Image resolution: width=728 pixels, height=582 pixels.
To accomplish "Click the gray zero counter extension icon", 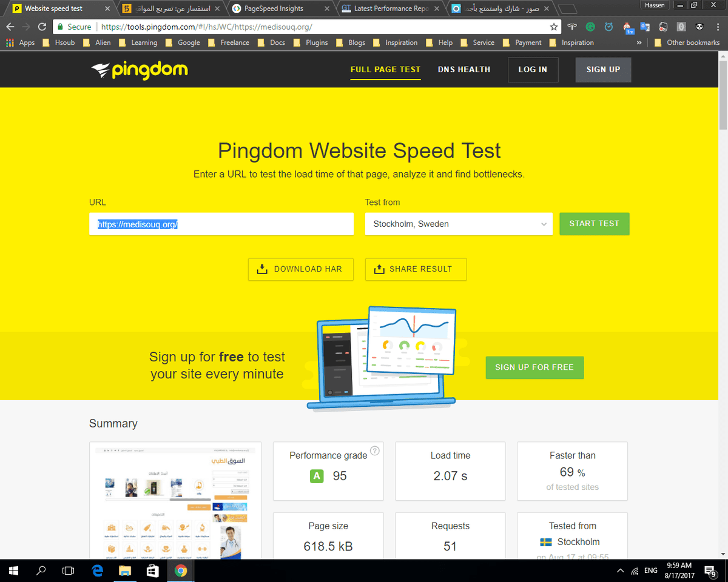I will [681, 27].
